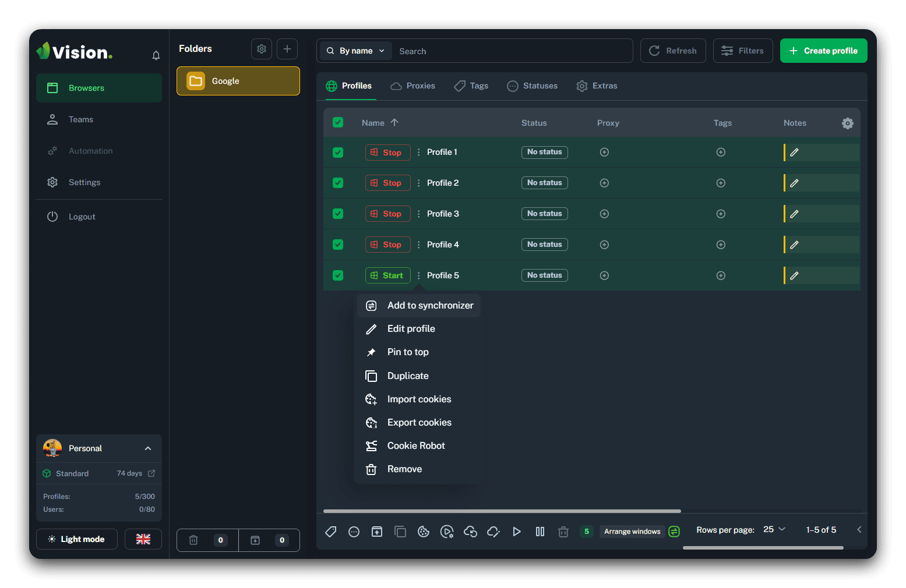Switch to Light mode
906x588 pixels.
coord(77,539)
